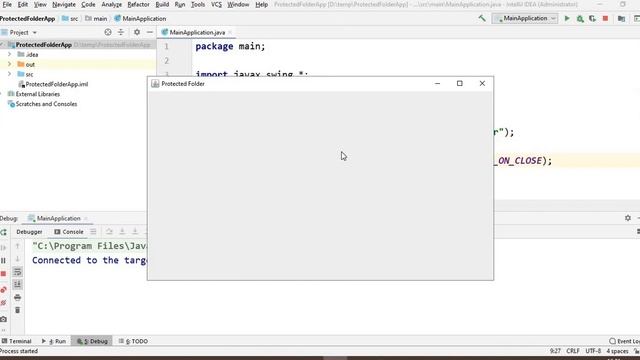Screen dimensions: 640x360
Task: Click the Build Project hammer icon
Action: 482,18
